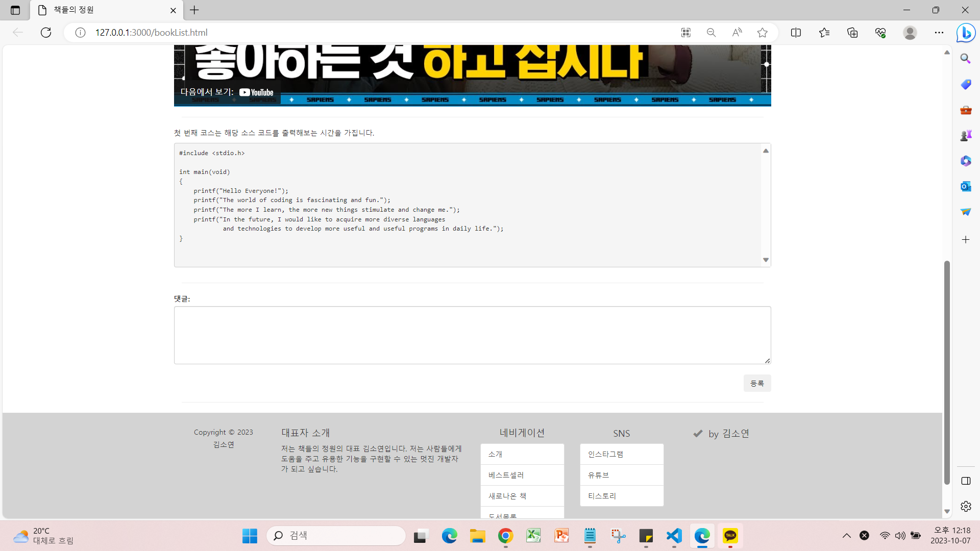Open 새로나온 책 navigation link
The height and width of the screenshot is (551, 980).
(522, 496)
